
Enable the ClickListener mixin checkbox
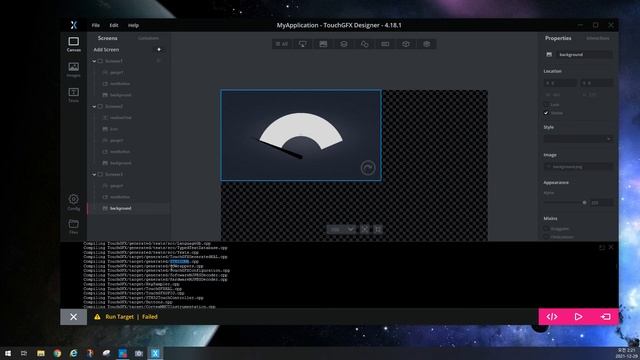pos(546,237)
